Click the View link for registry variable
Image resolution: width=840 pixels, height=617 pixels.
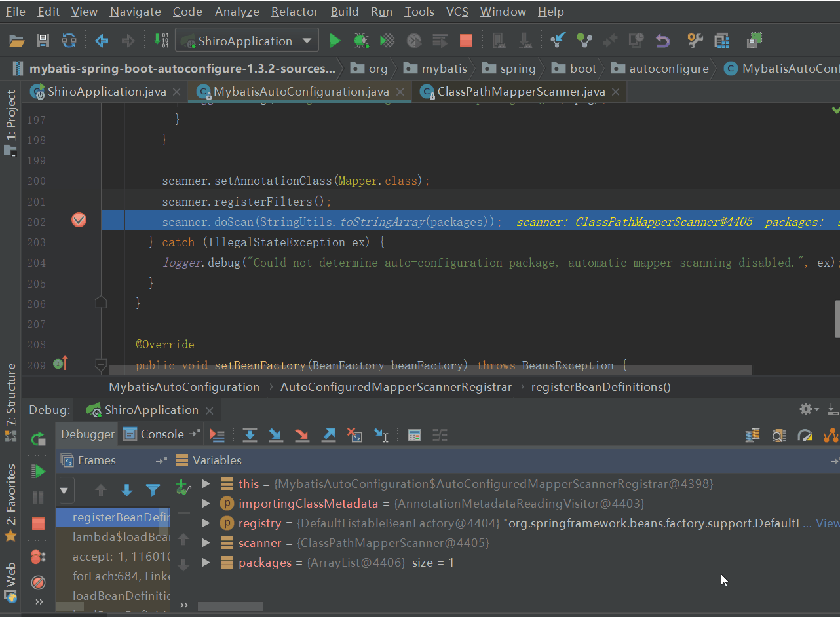coord(828,523)
